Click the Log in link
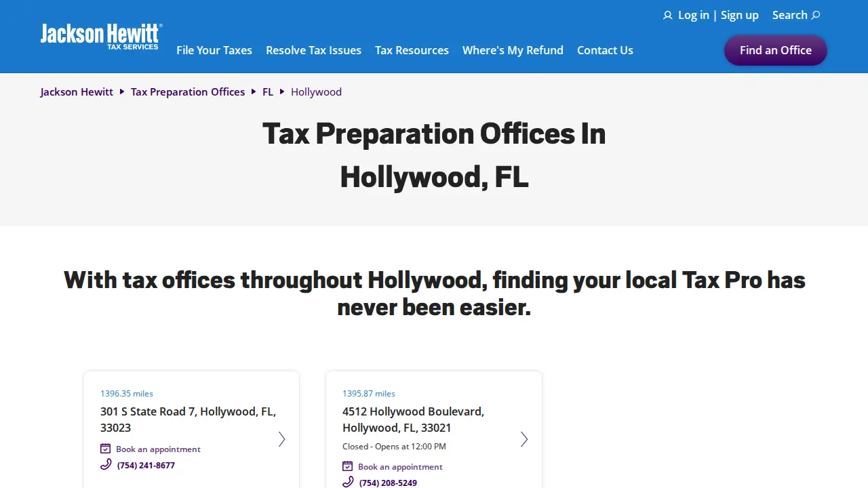The width and height of the screenshot is (868, 488). (x=694, y=15)
